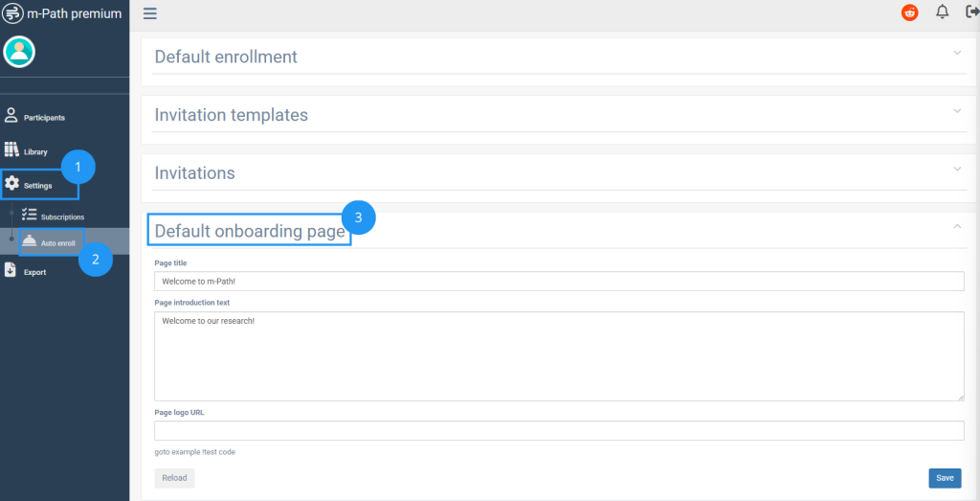Click the Page title input field
This screenshot has height=501, width=980.
pos(558,281)
